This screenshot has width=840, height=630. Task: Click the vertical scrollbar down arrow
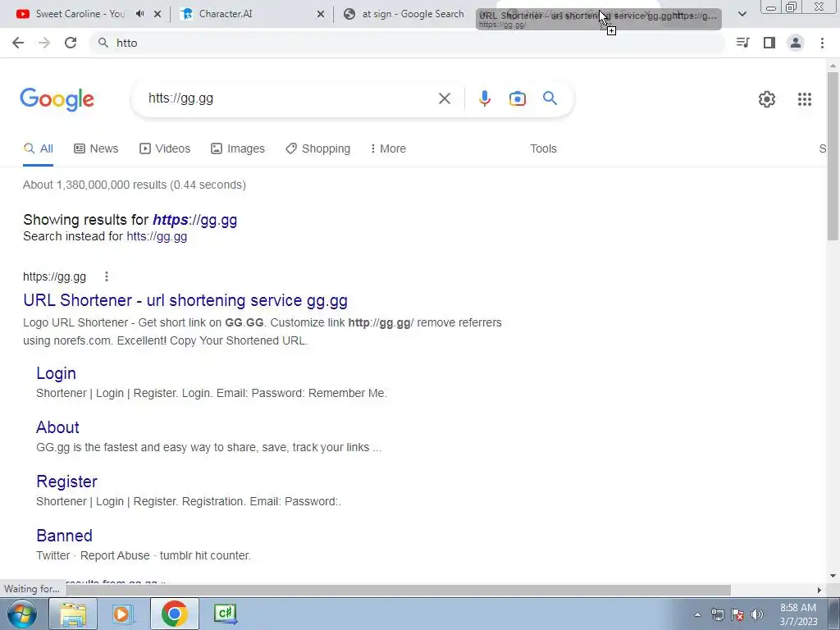pyautogui.click(x=833, y=577)
